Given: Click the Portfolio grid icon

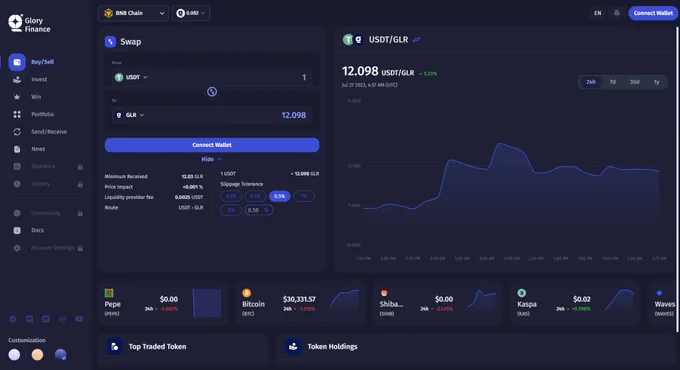Looking at the screenshot, I should [17, 114].
